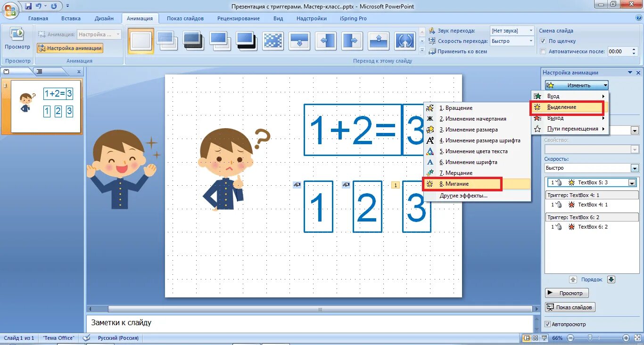This screenshot has height=345, width=644.
Task: Select the fade smoothly transition
Action: coord(167,41)
